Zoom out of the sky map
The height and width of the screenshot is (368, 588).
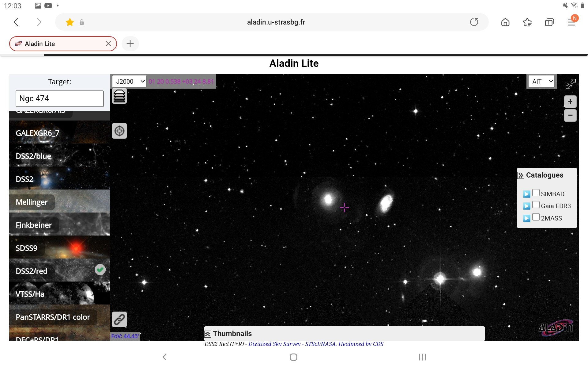[570, 115]
